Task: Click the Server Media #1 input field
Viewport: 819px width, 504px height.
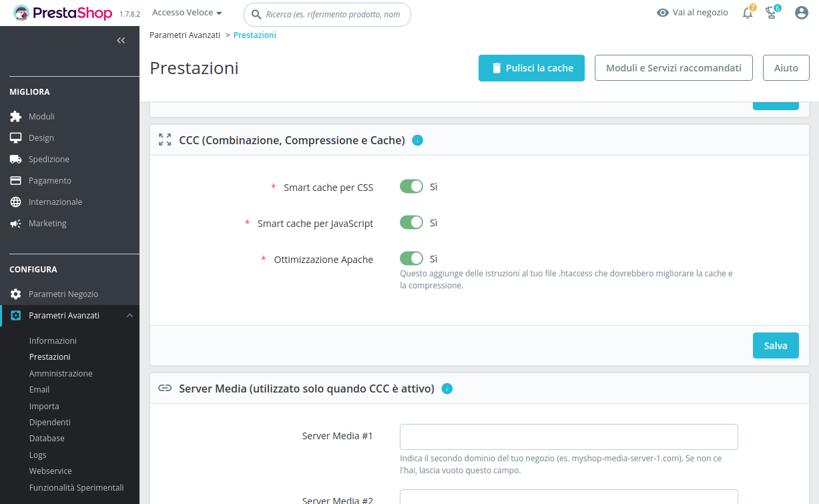Action: pos(569,437)
